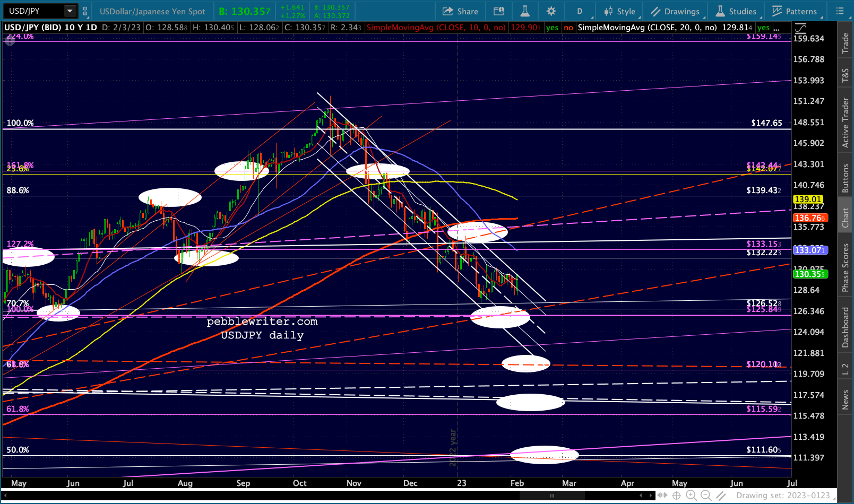
Task: Click the double-arrow expand time axis icon
Action: tap(662, 496)
